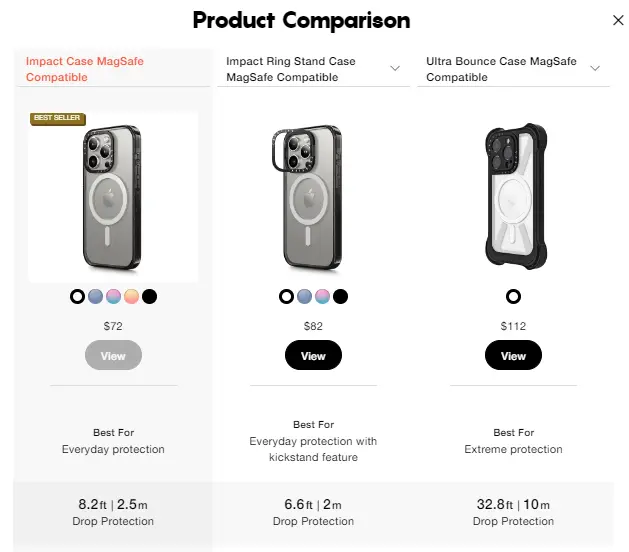Click View button under $72 Impact Case
This screenshot has width=629, height=552.
[x=113, y=356]
